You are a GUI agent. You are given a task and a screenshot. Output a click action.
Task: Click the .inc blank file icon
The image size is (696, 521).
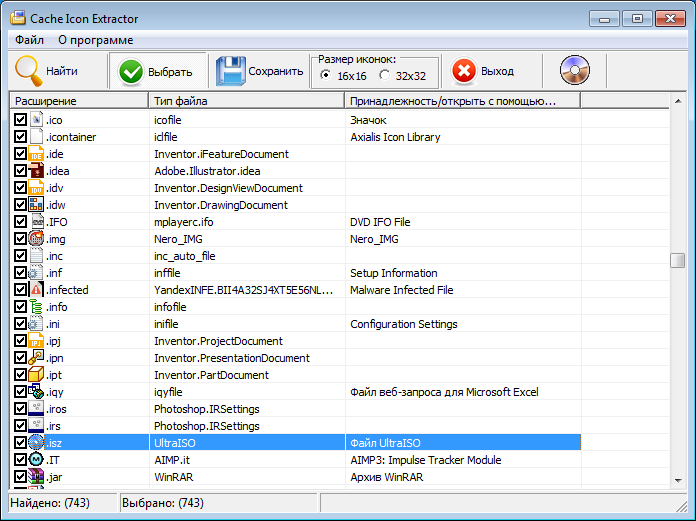tap(36, 256)
